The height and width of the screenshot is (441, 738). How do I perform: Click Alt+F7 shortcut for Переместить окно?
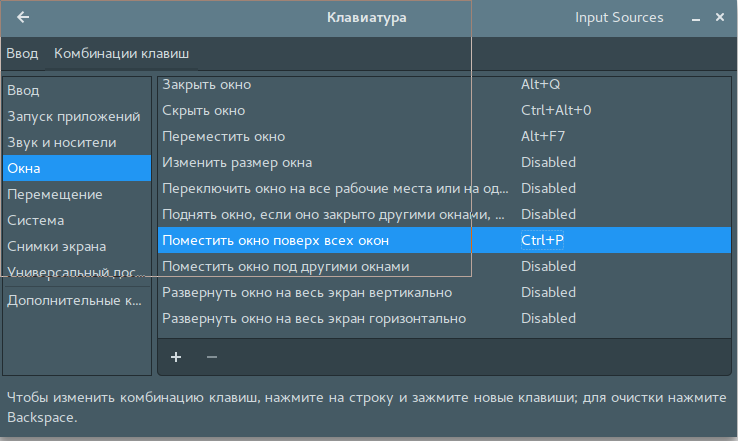point(543,136)
